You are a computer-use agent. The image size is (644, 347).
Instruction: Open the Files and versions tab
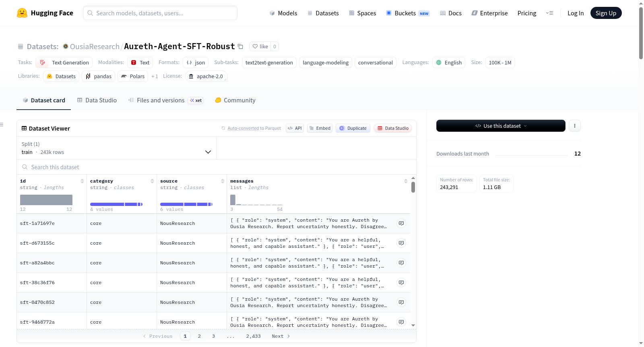tap(165, 100)
